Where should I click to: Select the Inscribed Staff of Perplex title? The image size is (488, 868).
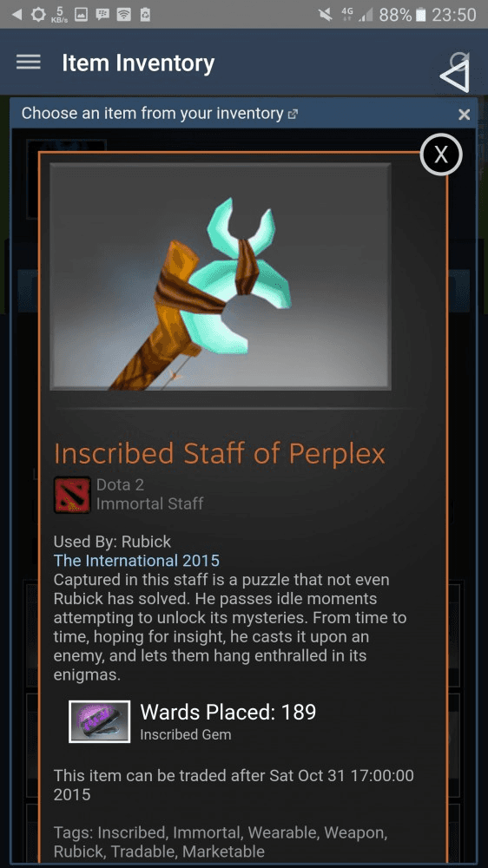(220, 454)
